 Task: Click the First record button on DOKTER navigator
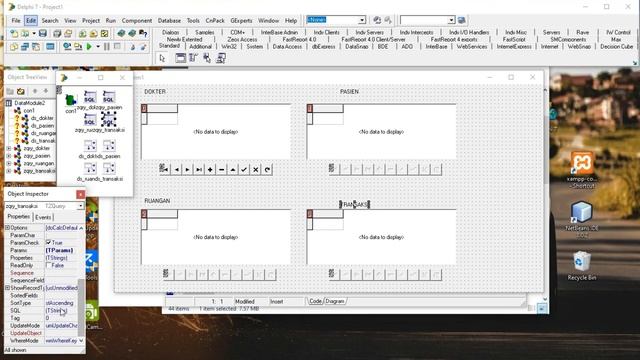[165, 169]
